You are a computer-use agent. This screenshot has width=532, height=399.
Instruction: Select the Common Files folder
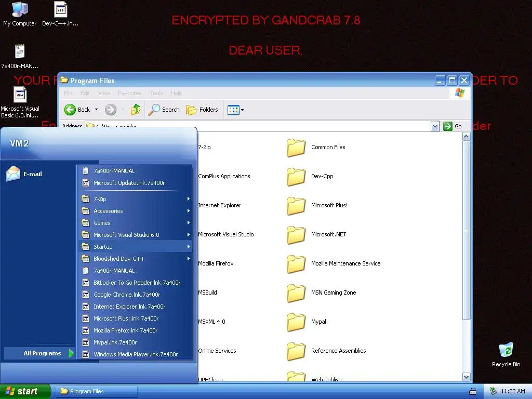click(316, 147)
